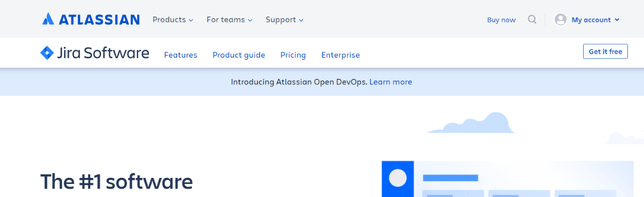
Task: Click the Jira Software diamond logo
Action: 47,53
